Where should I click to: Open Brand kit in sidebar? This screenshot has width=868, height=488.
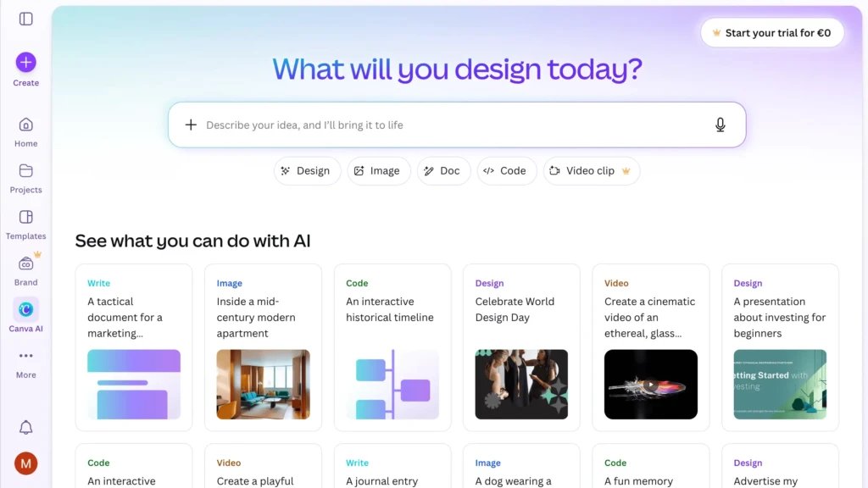[26, 271]
